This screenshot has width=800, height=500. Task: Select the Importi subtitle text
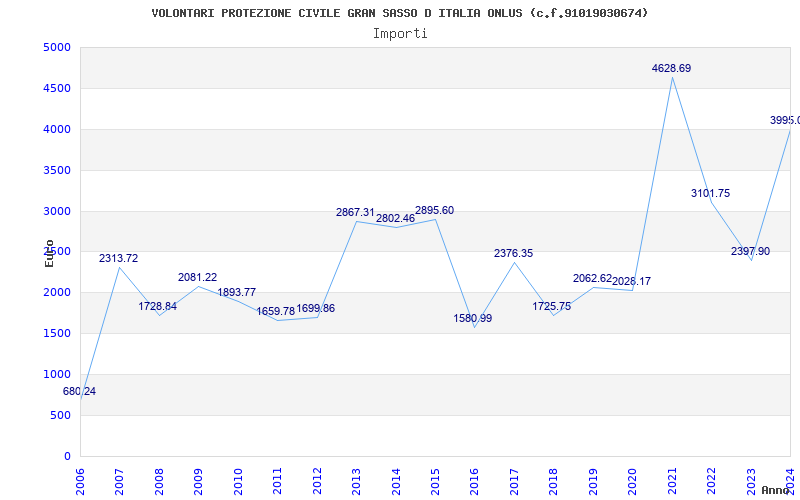tap(400, 34)
